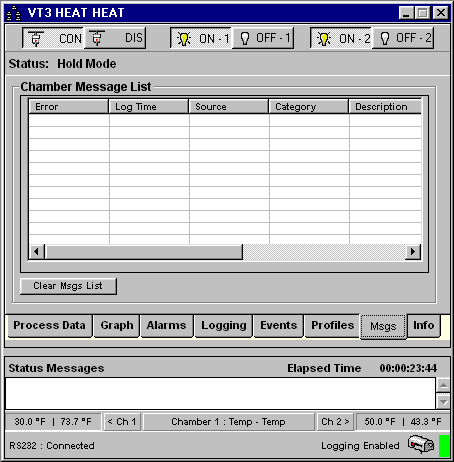Switch to the Graph tab
The image size is (454, 462).
117,326
